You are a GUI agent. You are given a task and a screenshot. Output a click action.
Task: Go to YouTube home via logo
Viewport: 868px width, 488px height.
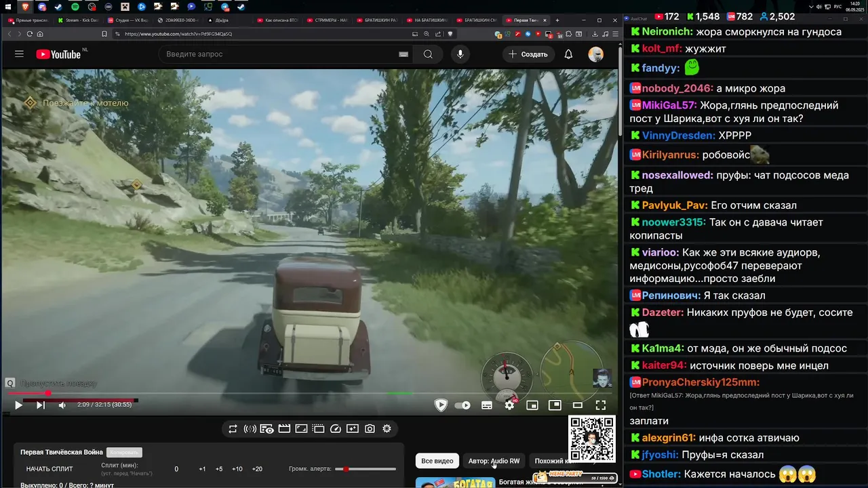[58, 54]
